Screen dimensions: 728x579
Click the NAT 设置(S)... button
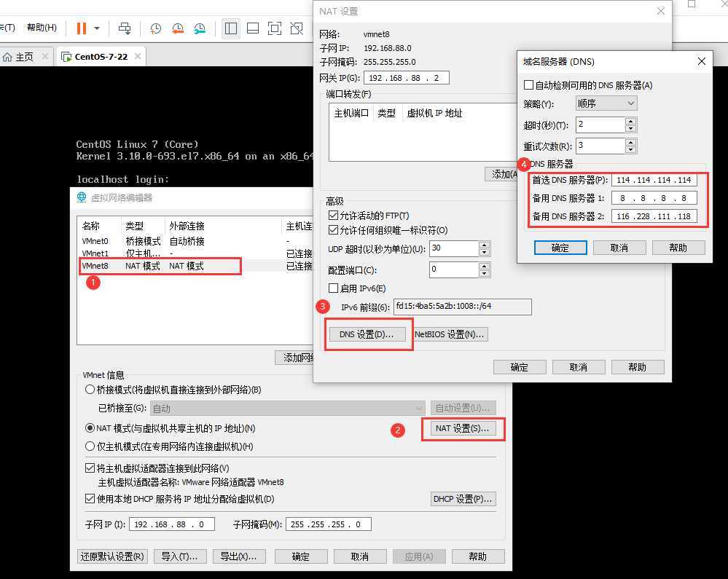click(x=463, y=428)
